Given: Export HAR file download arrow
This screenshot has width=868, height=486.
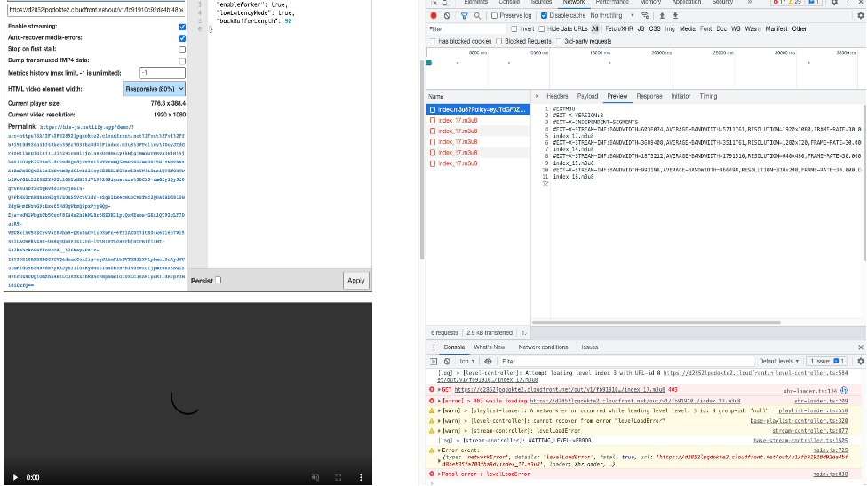Looking at the screenshot, I should (x=675, y=16).
